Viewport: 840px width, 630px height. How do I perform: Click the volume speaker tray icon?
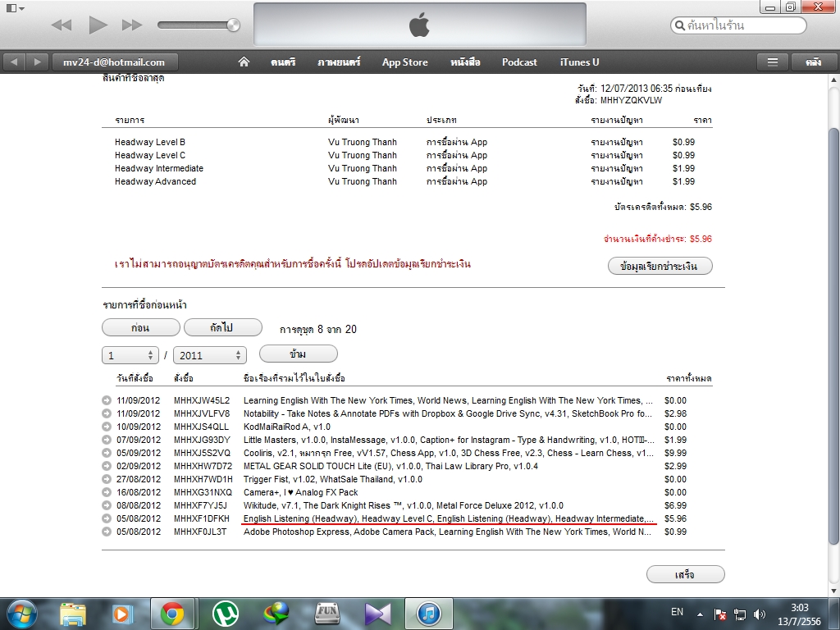click(759, 614)
